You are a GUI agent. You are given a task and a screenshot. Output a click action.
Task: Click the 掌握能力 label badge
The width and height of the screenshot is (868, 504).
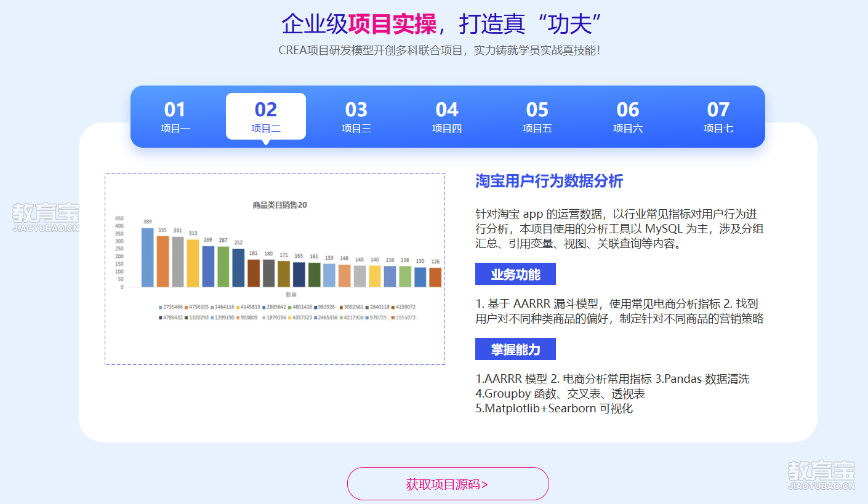tap(515, 350)
